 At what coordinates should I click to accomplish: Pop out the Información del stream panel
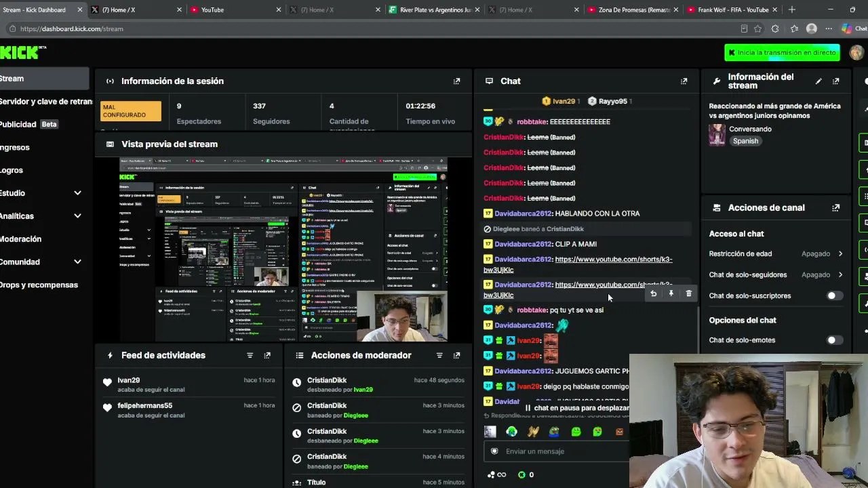(x=835, y=81)
